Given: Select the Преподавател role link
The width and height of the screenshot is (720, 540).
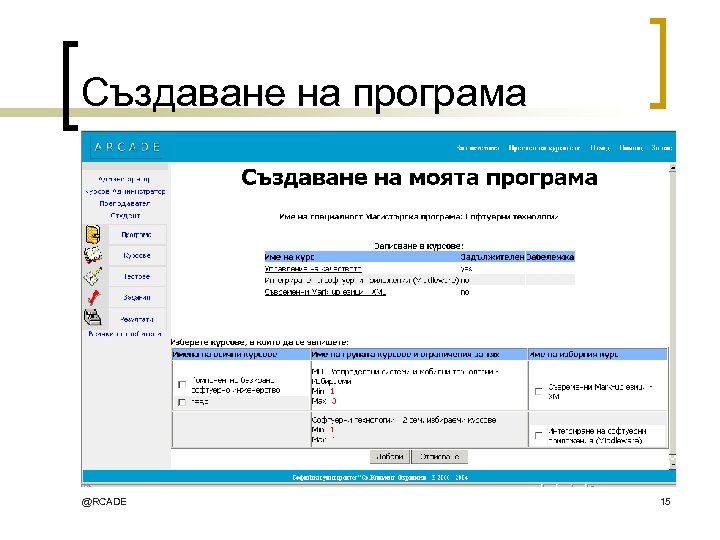Looking at the screenshot, I should click(124, 203).
